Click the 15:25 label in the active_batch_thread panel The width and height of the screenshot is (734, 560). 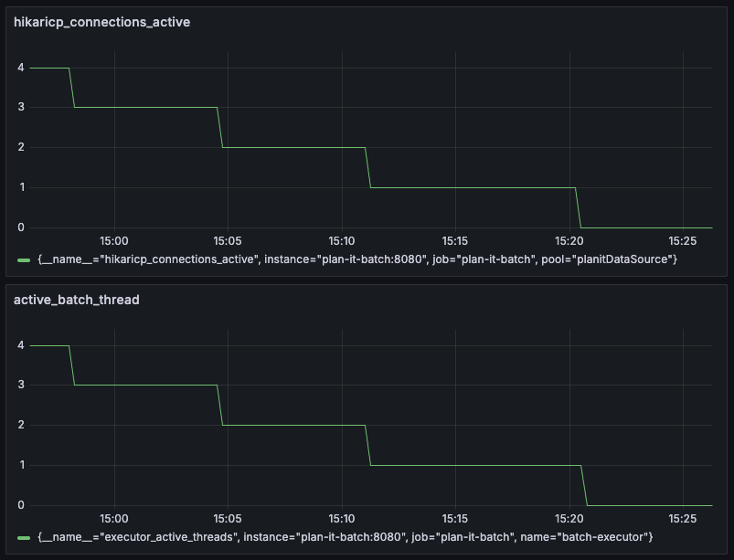[682, 519]
